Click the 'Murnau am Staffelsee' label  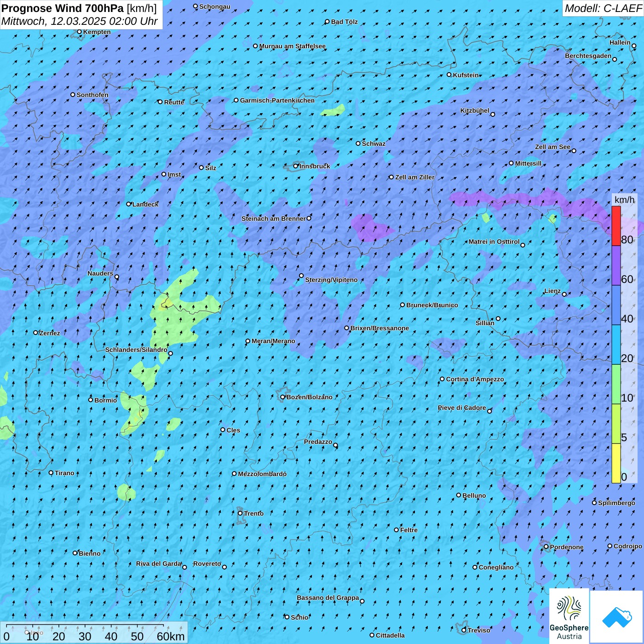point(293,46)
